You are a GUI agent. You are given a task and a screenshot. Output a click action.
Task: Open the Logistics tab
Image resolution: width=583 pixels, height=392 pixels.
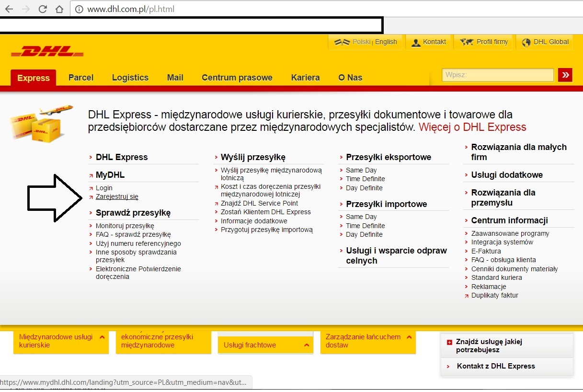[x=130, y=78]
